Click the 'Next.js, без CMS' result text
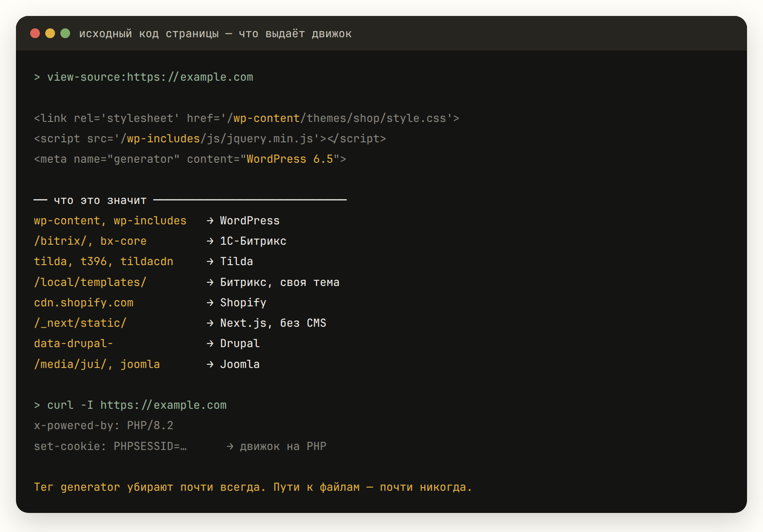 pyautogui.click(x=273, y=323)
